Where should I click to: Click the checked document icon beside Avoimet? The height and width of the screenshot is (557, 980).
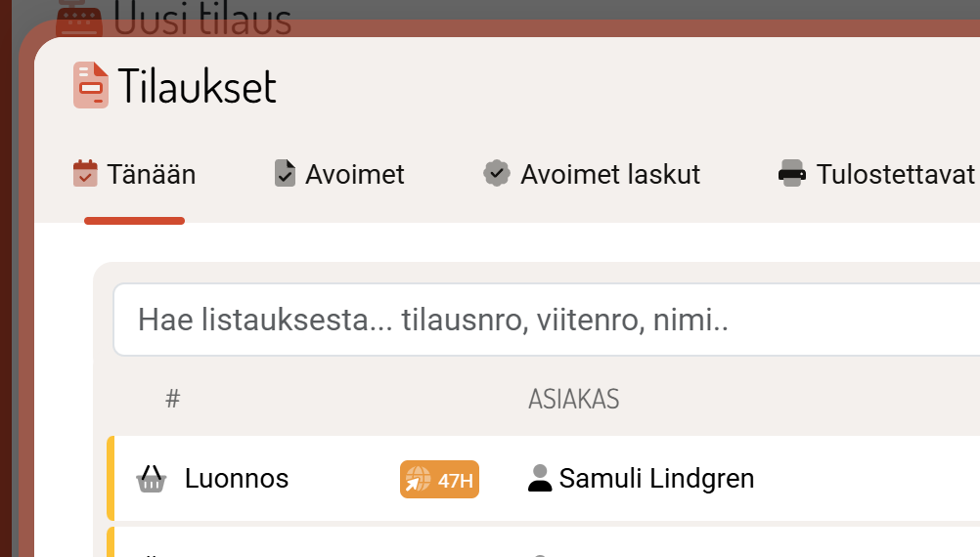click(x=285, y=174)
